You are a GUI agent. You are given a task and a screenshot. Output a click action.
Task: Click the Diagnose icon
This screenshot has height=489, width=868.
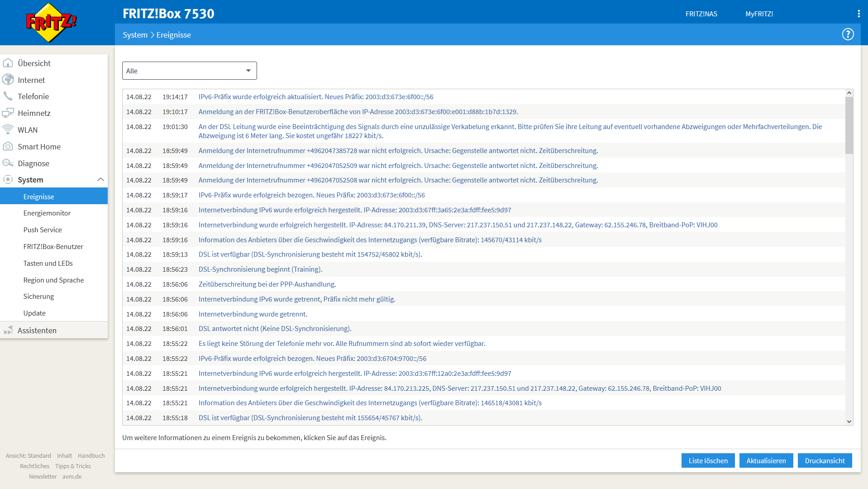tap(8, 163)
